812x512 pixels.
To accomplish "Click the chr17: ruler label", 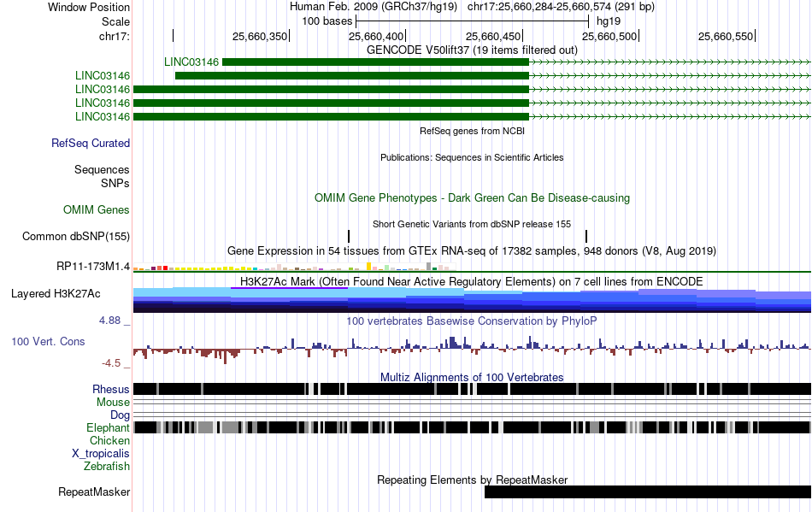I will (115, 36).
